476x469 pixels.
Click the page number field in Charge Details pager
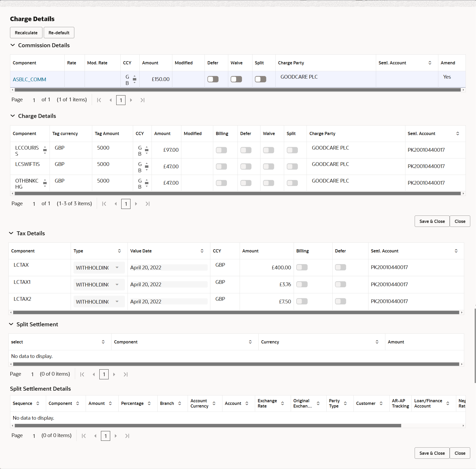click(126, 204)
